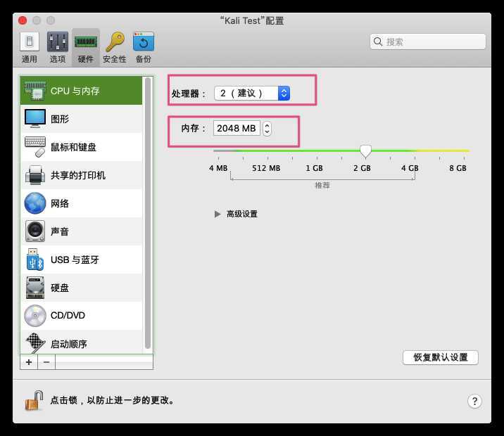The width and height of the screenshot is (504, 436).
Task: Add hardware with the plus button
Action: 29,362
